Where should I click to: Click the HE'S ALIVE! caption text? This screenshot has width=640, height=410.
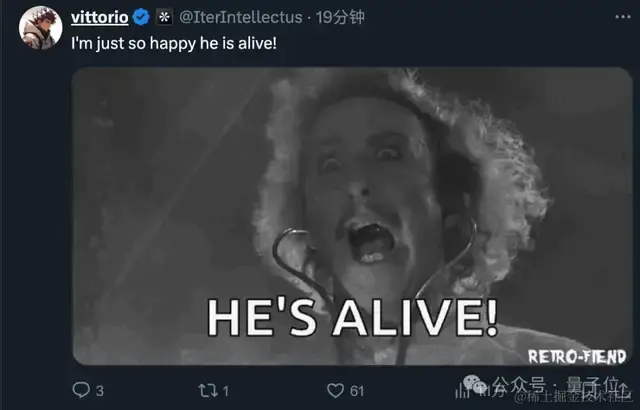pos(353,318)
